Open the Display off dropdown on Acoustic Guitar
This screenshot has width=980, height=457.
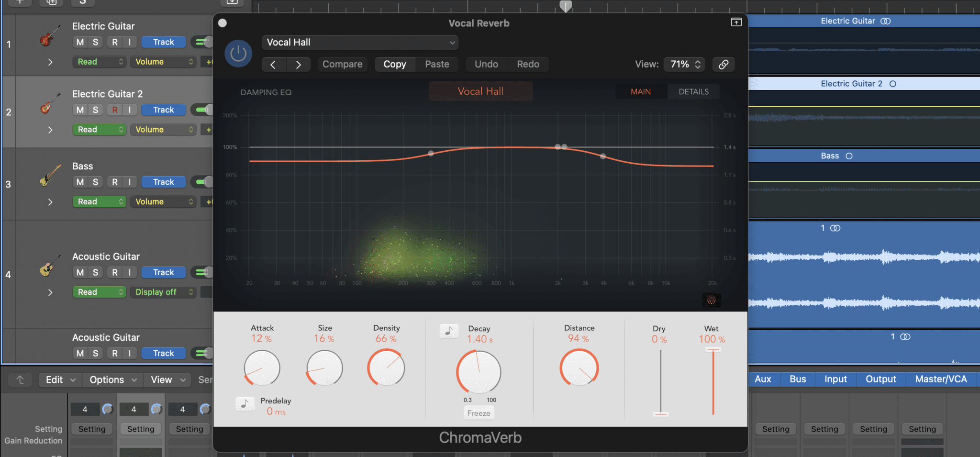pos(163,291)
